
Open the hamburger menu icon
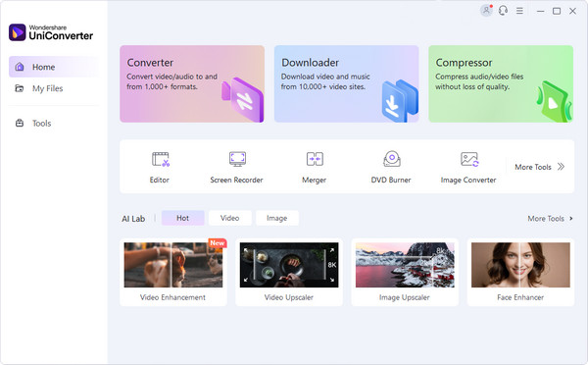click(x=519, y=11)
